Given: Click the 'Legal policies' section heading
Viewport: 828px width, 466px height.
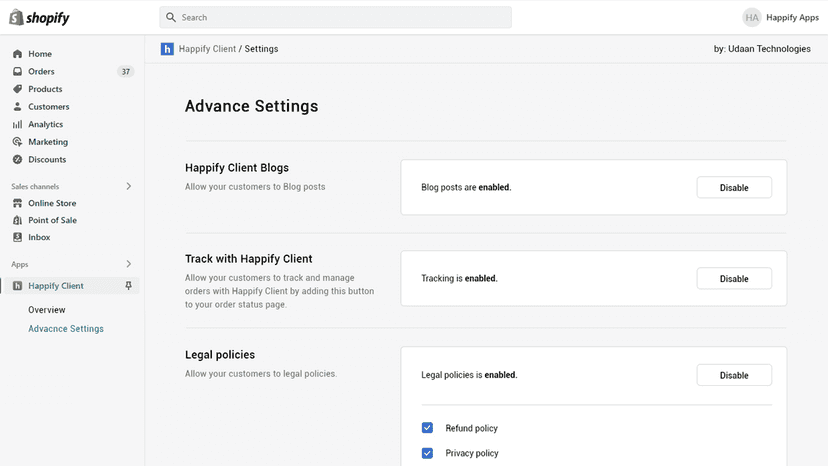Looking at the screenshot, I should coord(220,355).
